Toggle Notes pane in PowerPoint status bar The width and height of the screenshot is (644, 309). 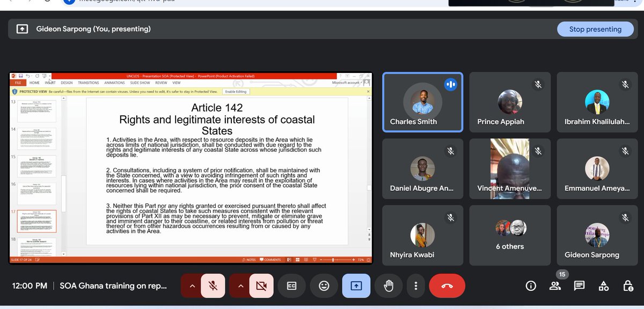coord(250,260)
